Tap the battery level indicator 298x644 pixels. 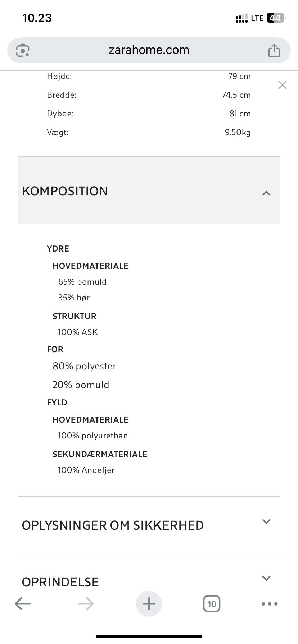click(276, 18)
